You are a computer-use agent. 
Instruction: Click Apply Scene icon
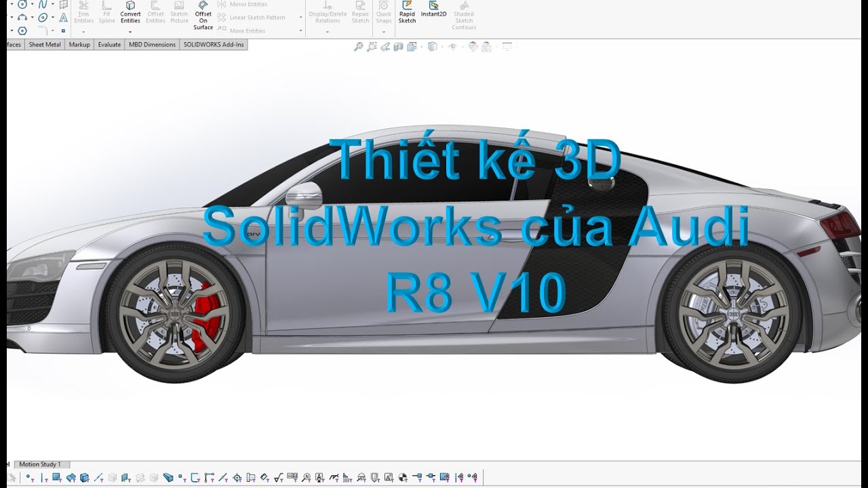[486, 47]
